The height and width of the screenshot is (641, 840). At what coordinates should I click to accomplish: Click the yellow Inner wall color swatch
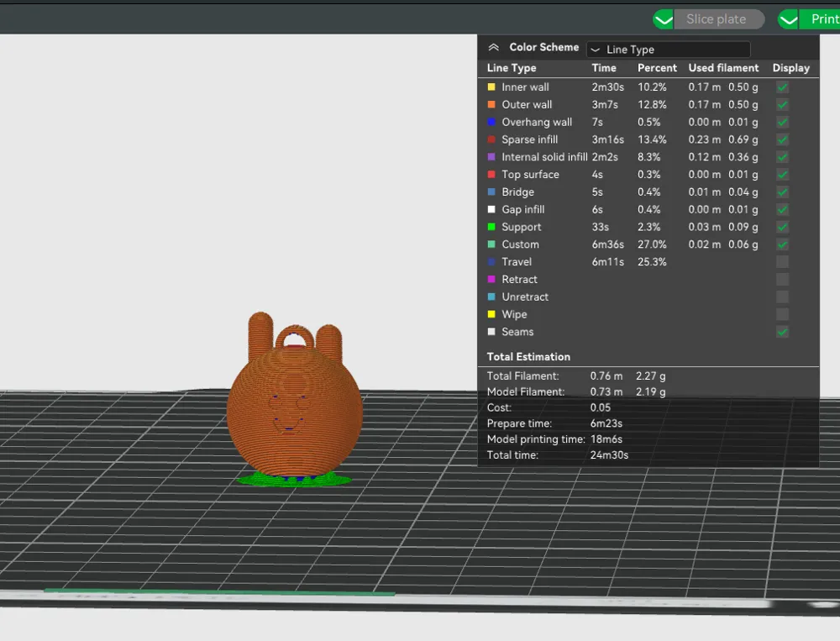pyautogui.click(x=491, y=87)
